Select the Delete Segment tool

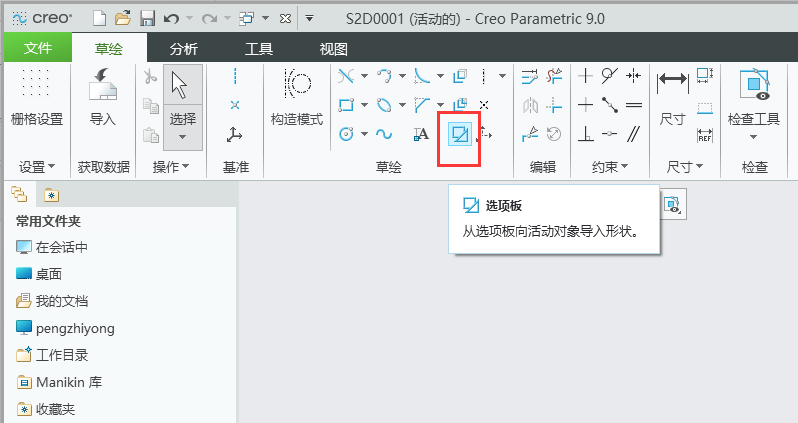click(x=554, y=76)
